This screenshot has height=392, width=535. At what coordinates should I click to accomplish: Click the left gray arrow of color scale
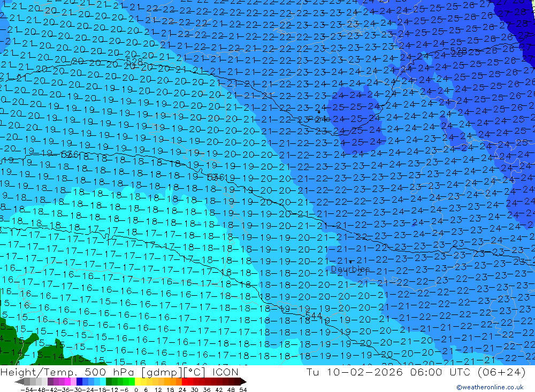[x=19, y=382]
